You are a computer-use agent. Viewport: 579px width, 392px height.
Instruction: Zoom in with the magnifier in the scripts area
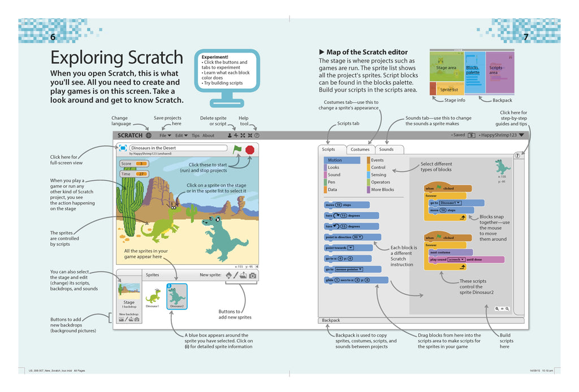point(507,308)
